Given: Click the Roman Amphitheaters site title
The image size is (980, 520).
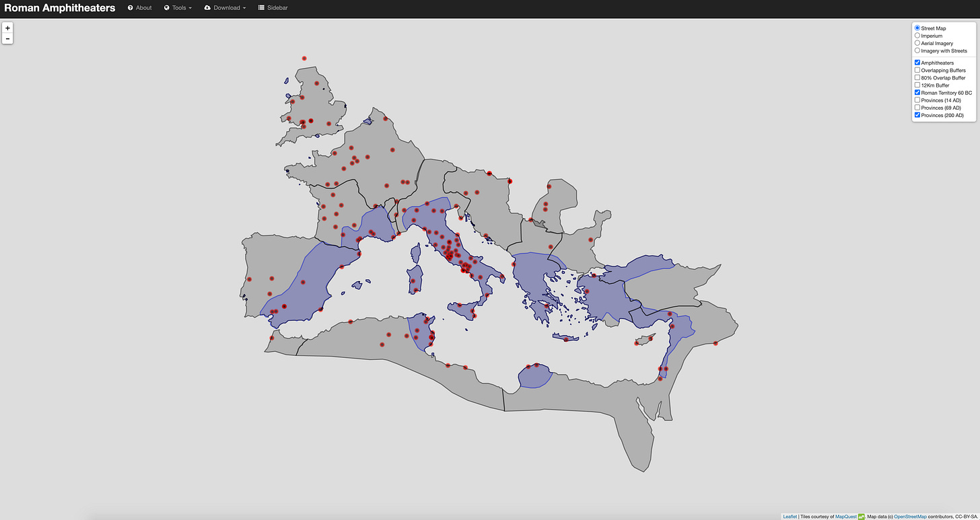Looking at the screenshot, I should 60,8.
